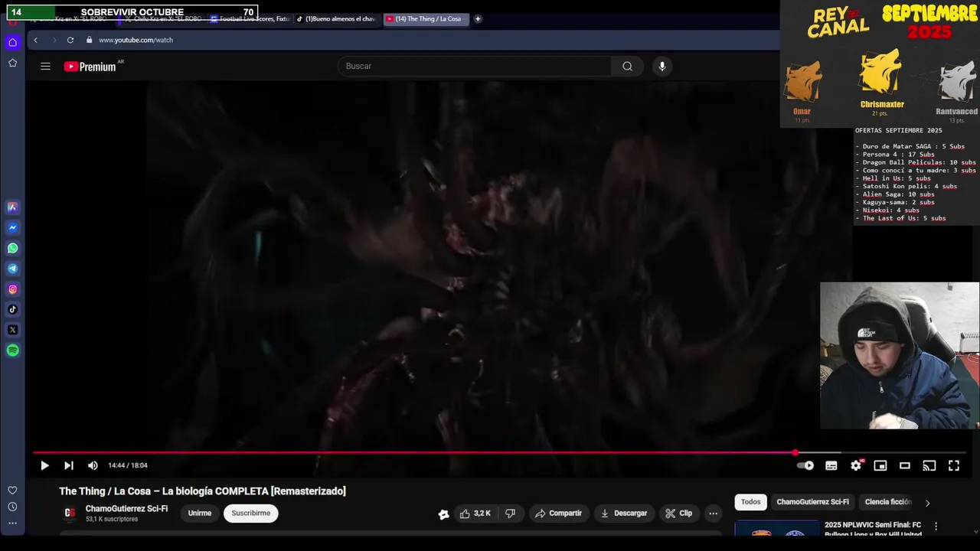This screenshot has height=551, width=980.
Task: Click the 14:44 / 18:04 time display
Action: pyautogui.click(x=128, y=465)
